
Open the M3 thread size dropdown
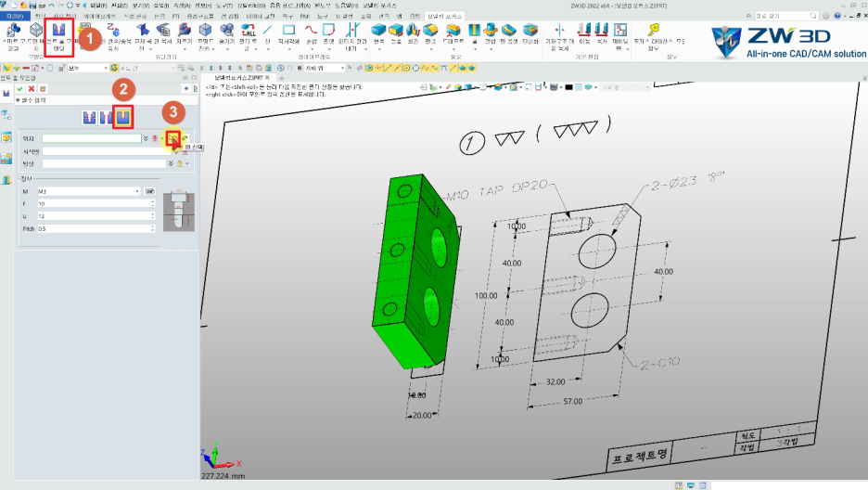tap(137, 191)
